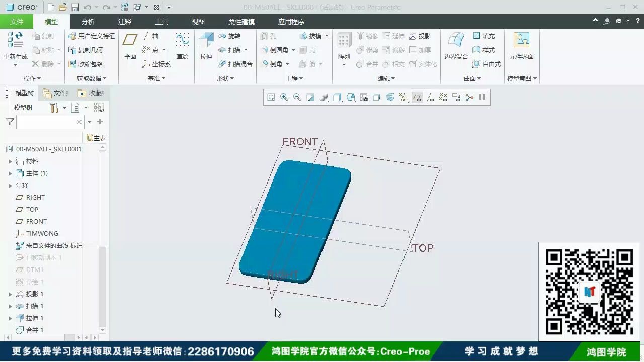The image size is (644, 362).
Task: Select the Swept Blend (扫描混合) tool
Action: pos(235,64)
